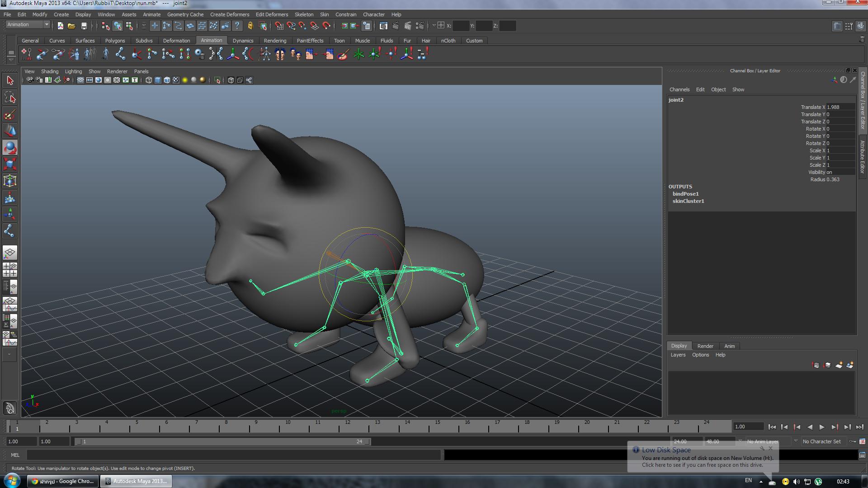Open the Skeleton menu
The height and width of the screenshot is (488, 868).
pyautogui.click(x=304, y=14)
